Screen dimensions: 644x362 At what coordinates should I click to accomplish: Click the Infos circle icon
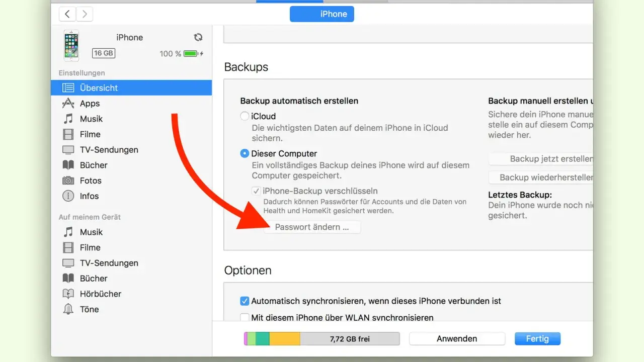(68, 196)
